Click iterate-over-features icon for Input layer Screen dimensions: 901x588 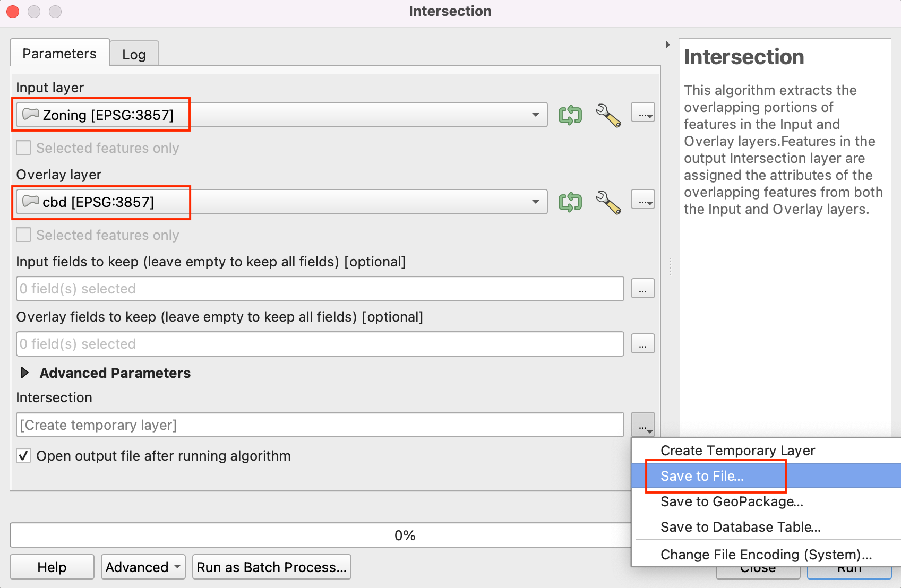(x=570, y=115)
